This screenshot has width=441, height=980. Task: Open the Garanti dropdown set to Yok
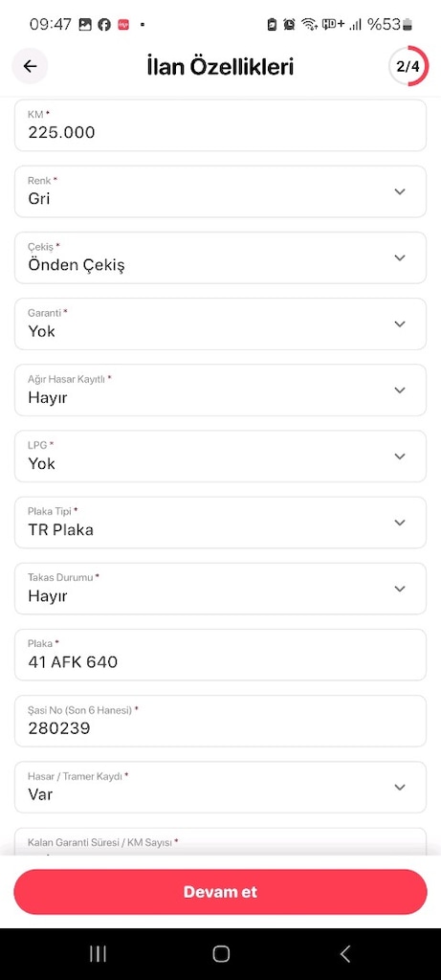220,323
